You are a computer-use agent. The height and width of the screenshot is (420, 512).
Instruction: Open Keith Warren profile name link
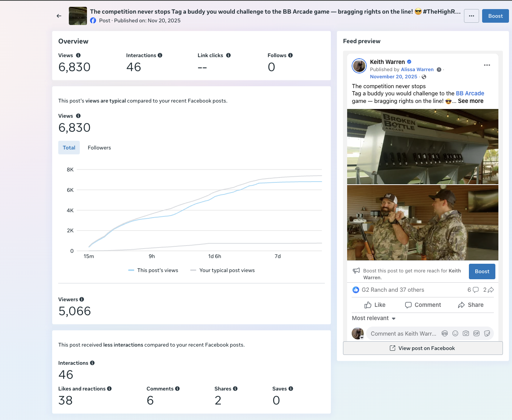pyautogui.click(x=387, y=62)
